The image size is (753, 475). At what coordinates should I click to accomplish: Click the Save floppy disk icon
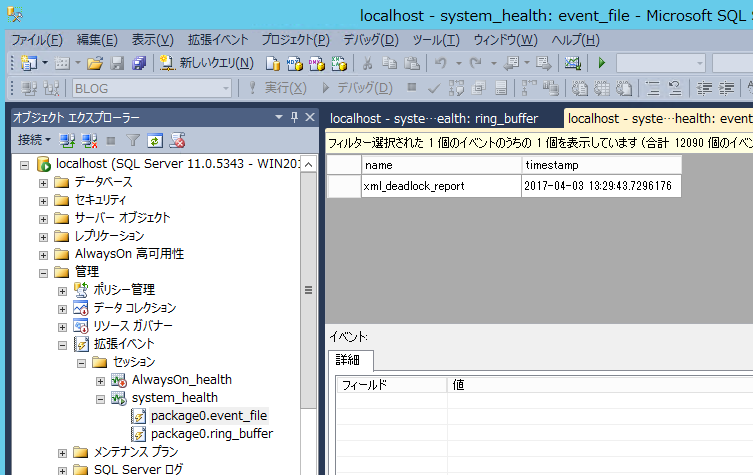(117, 63)
